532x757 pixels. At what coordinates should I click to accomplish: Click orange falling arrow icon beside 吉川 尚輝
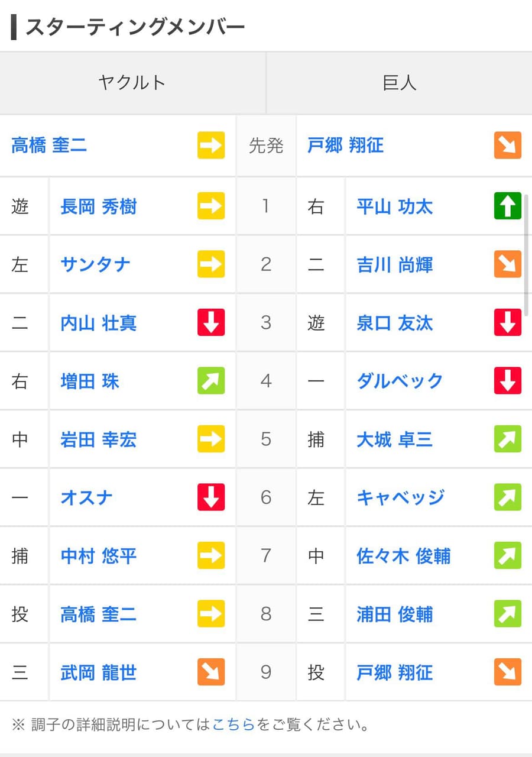coord(508,264)
